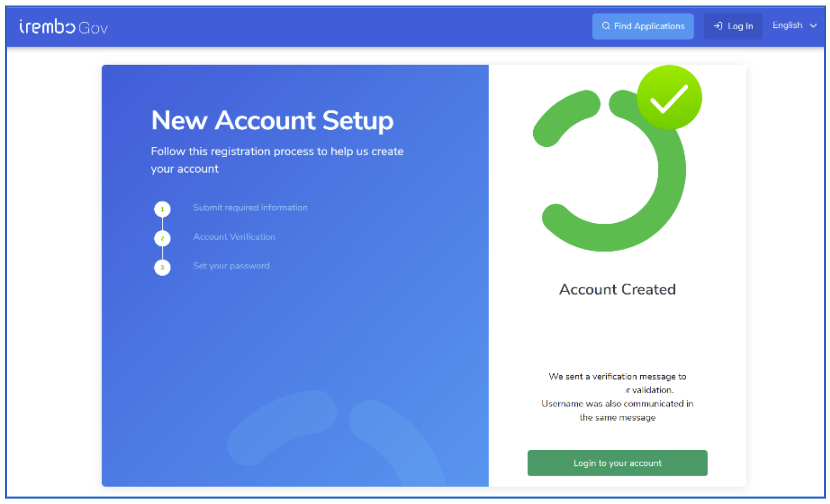This screenshot has width=830, height=504.
Task: Click the New Account Setup title
Action: point(273,120)
